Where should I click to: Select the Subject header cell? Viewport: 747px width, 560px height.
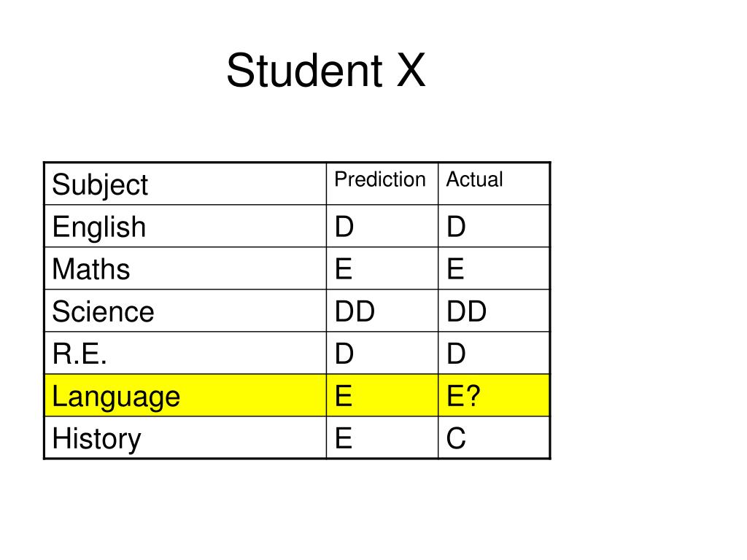tap(185, 184)
